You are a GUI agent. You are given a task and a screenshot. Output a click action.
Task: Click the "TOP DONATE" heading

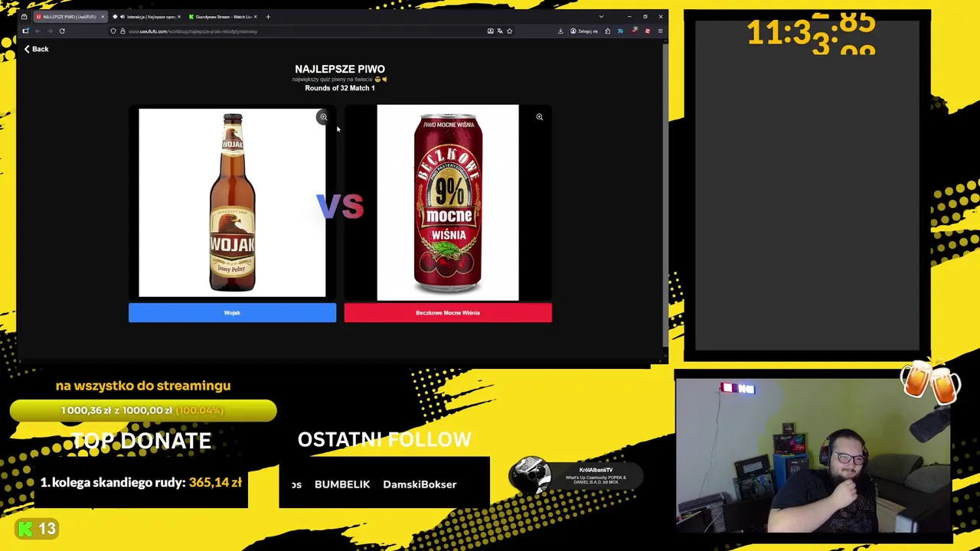click(141, 440)
